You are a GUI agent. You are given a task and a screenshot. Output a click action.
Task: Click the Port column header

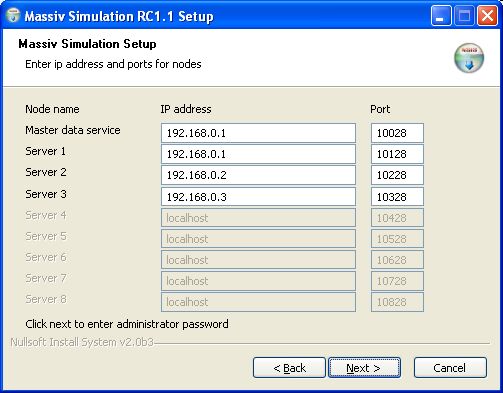(380, 109)
